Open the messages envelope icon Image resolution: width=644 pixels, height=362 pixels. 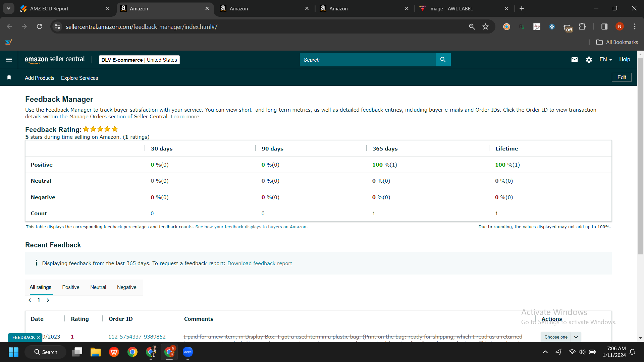coord(574,60)
